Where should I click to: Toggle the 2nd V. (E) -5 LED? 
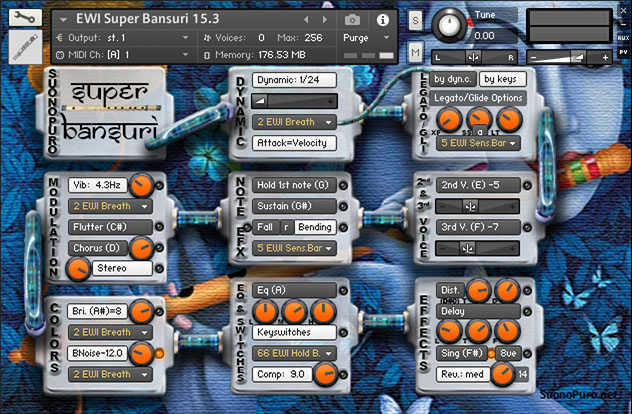tap(527, 185)
